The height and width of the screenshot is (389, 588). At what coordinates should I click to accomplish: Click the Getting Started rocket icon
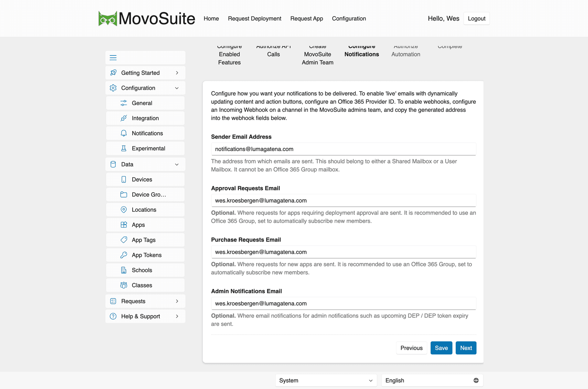pos(113,73)
